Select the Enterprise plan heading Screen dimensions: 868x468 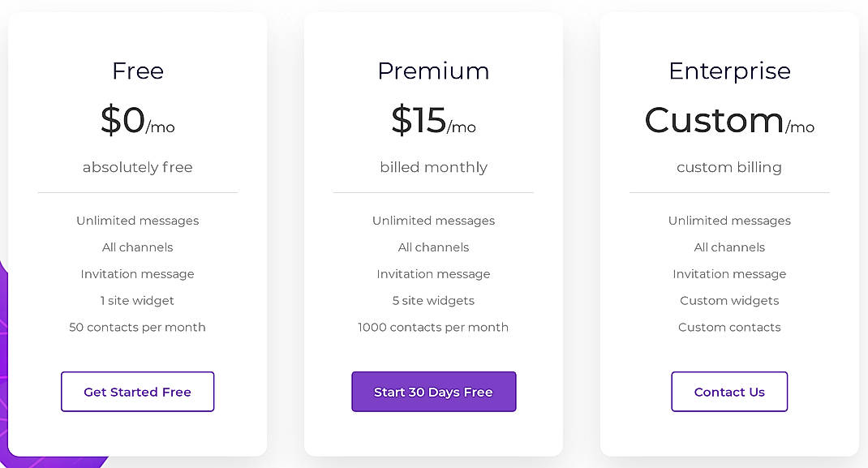point(728,71)
